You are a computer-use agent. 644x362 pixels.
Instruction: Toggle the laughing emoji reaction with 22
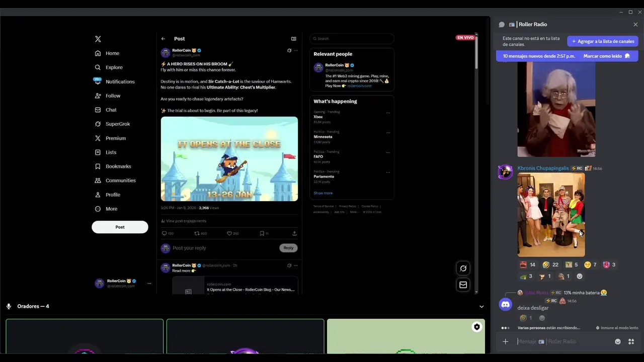(x=550, y=265)
